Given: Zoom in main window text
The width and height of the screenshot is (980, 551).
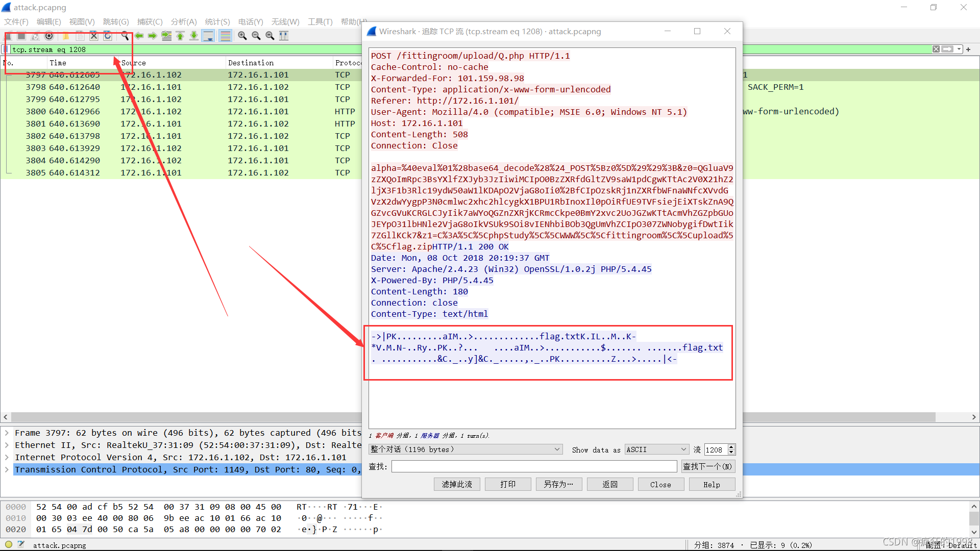Looking at the screenshot, I should 242,36.
